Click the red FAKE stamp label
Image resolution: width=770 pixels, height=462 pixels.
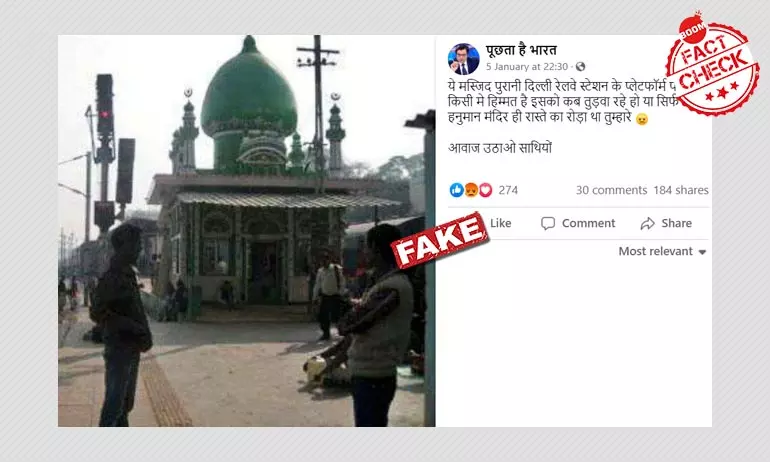click(440, 240)
